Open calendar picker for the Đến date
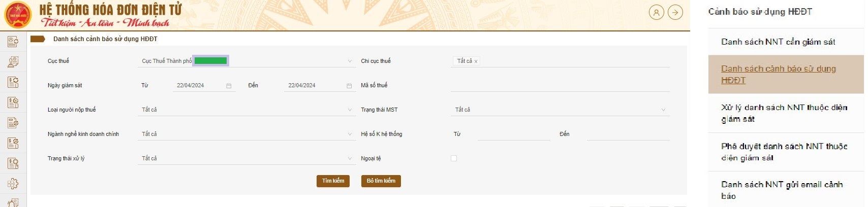The height and width of the screenshot is (207, 868). [x=349, y=86]
